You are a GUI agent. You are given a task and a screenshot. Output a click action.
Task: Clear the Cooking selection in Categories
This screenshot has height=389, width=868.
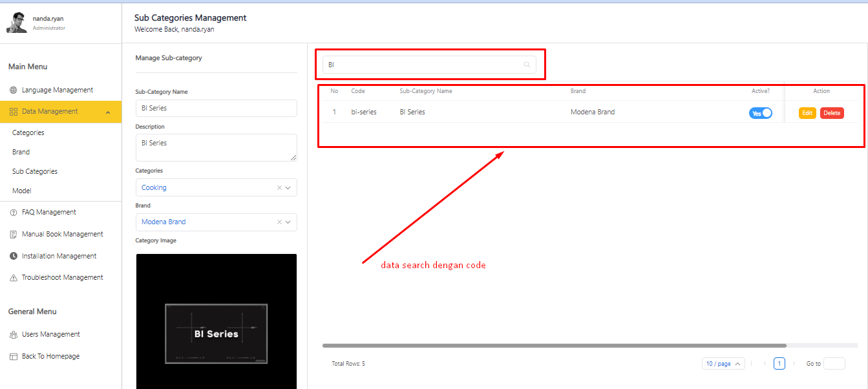[x=279, y=188]
